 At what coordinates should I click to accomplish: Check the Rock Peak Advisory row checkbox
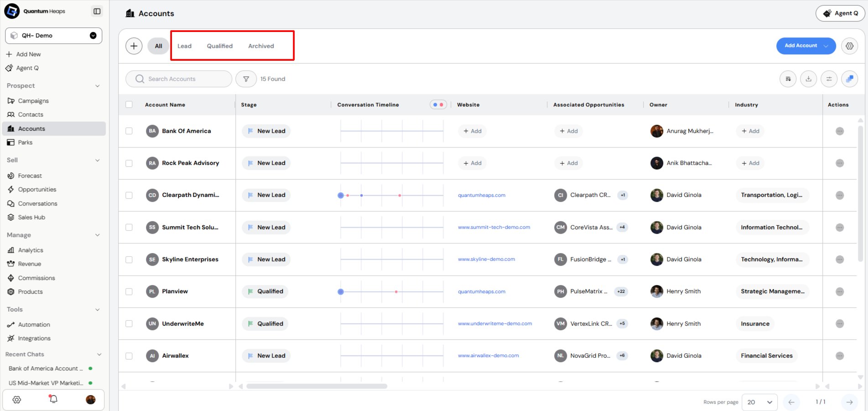coord(129,163)
